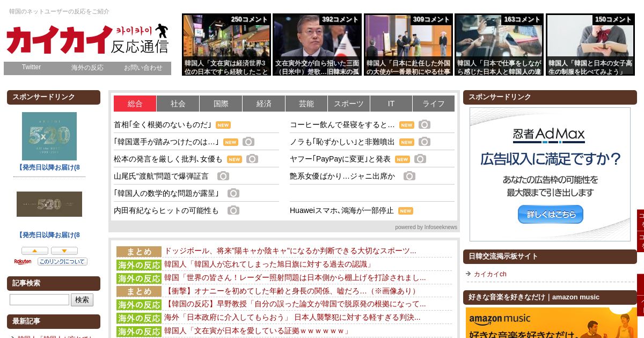Switch to the IT news tab
Image resolution: width=644 pixels, height=338 pixels.
click(391, 104)
